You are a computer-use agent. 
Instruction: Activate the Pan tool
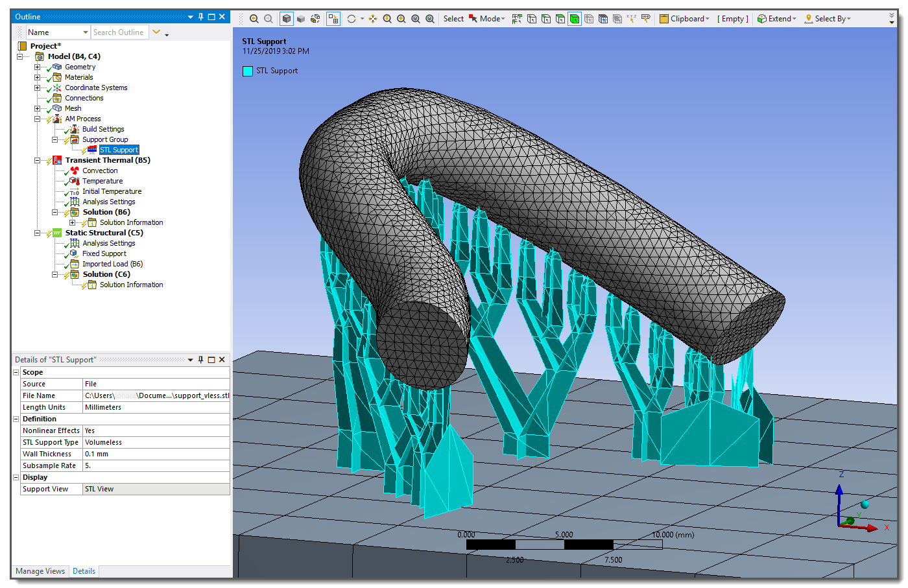click(x=372, y=18)
